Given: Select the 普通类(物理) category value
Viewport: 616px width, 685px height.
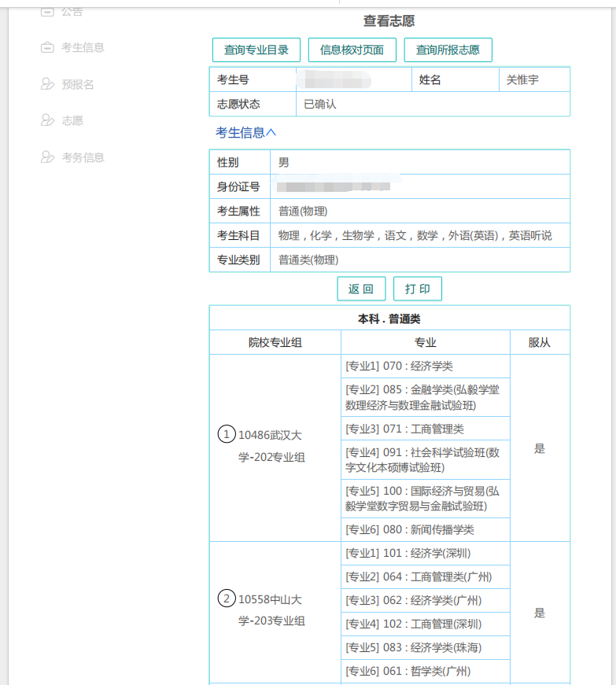Looking at the screenshot, I should (x=308, y=260).
